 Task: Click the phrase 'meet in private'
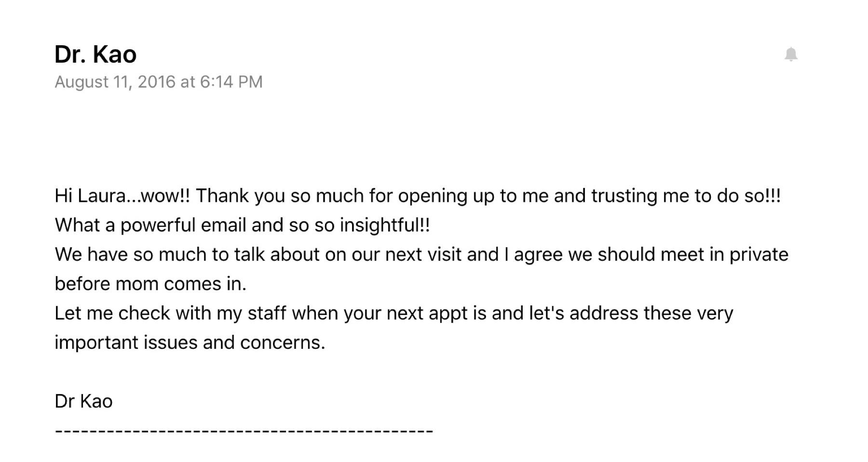pyautogui.click(x=725, y=254)
